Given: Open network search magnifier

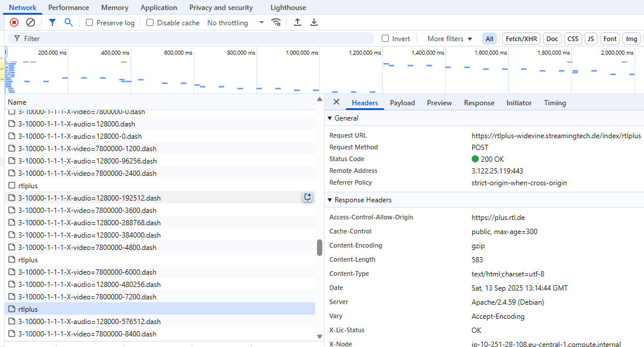Looking at the screenshot, I should click(69, 22).
